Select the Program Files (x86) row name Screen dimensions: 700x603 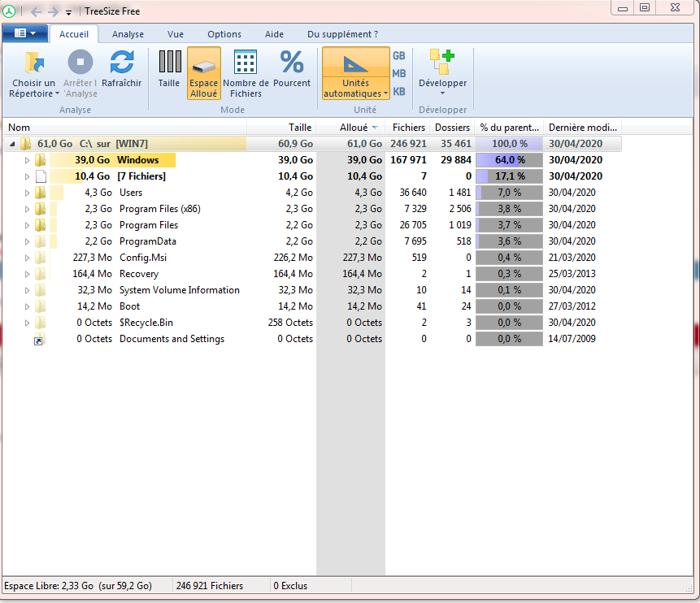[x=160, y=208]
